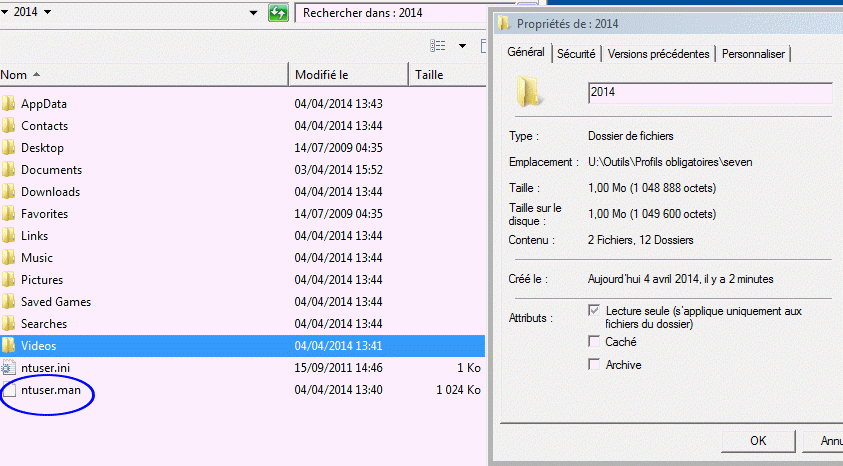Click the Desktop folder name
The width and height of the screenshot is (843, 466).
pyautogui.click(x=42, y=148)
